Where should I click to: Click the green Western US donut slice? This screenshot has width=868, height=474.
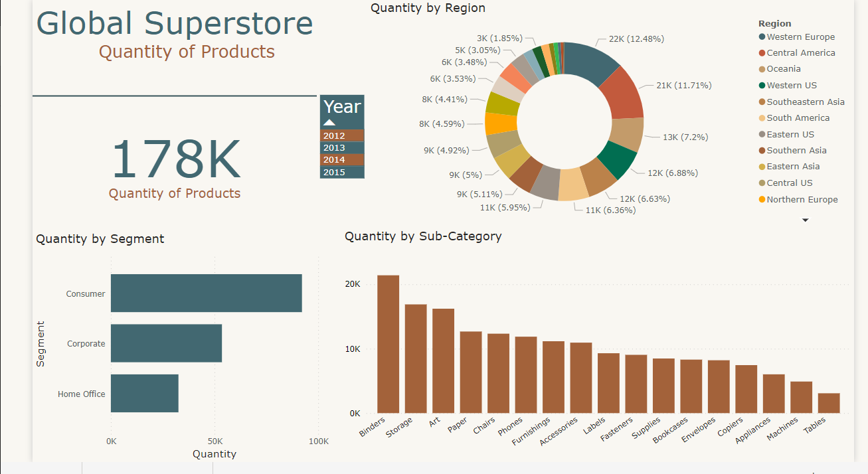[616, 160]
